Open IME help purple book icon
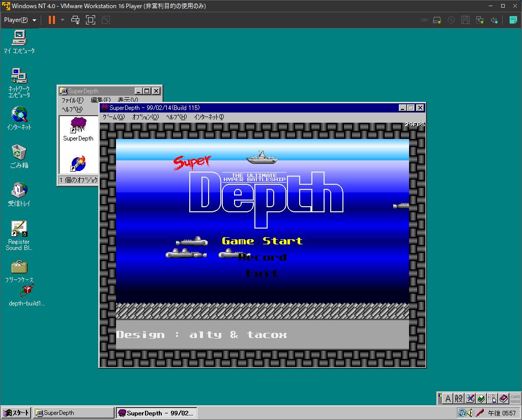 tap(504, 398)
